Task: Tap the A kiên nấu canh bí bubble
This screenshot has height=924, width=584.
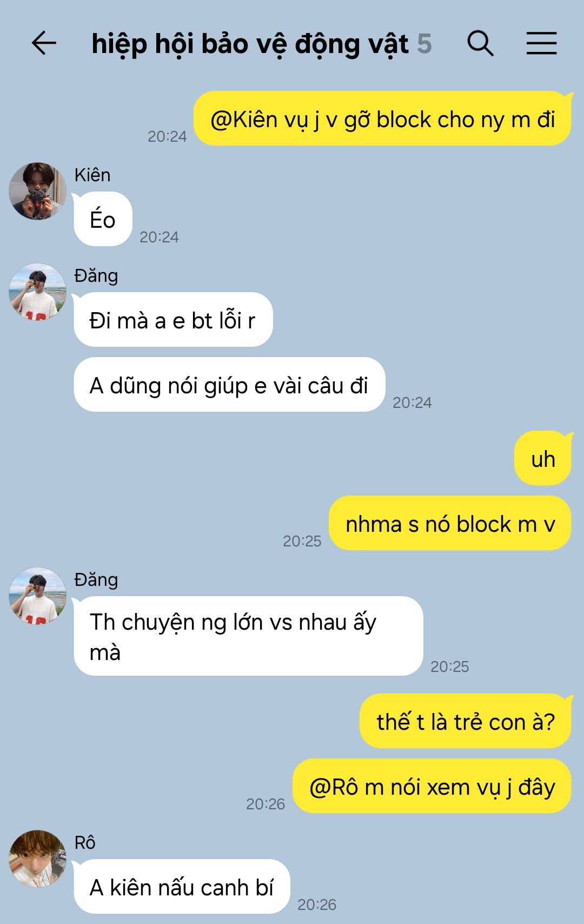Action: click(x=182, y=887)
